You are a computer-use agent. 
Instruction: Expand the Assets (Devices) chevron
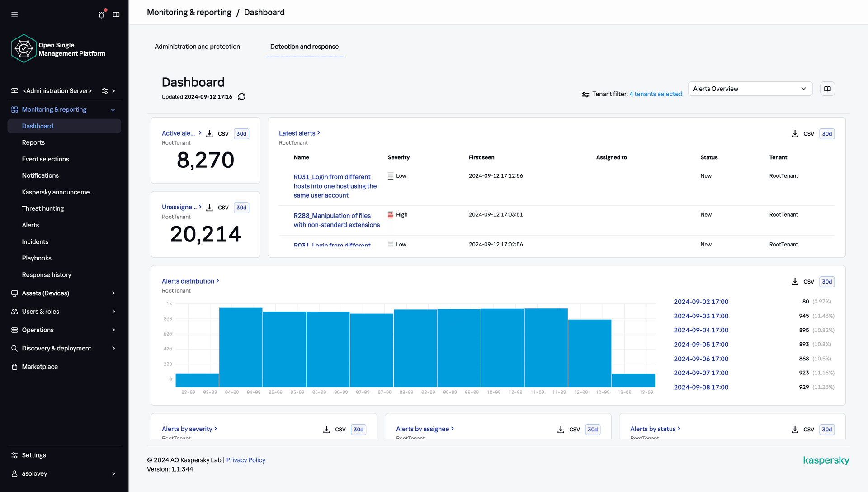[x=113, y=293]
